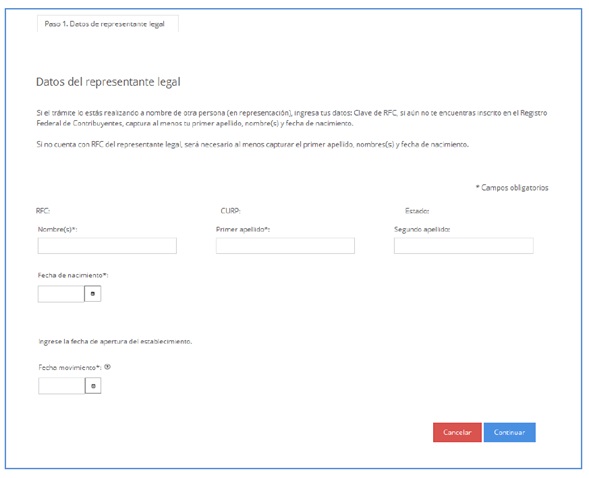The image size is (589, 478).
Task: Click the paragraph starting "Si no cuenta con RFC"
Action: click(252, 144)
